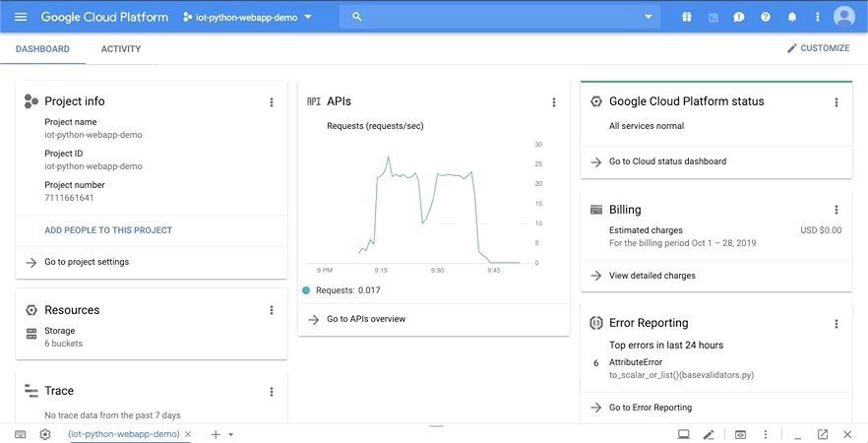868x443 pixels.
Task: Click the Cloud Shell laptop display icon
Action: [x=684, y=434]
